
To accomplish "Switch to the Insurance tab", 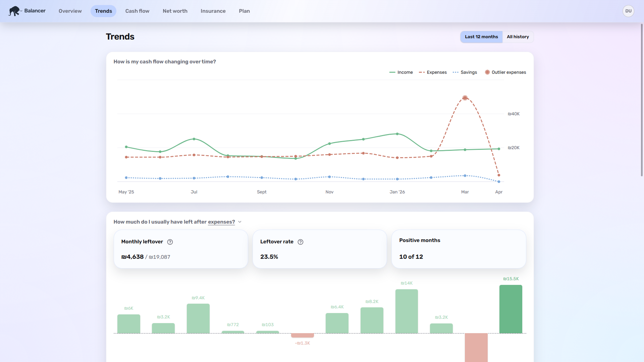I will click(213, 11).
